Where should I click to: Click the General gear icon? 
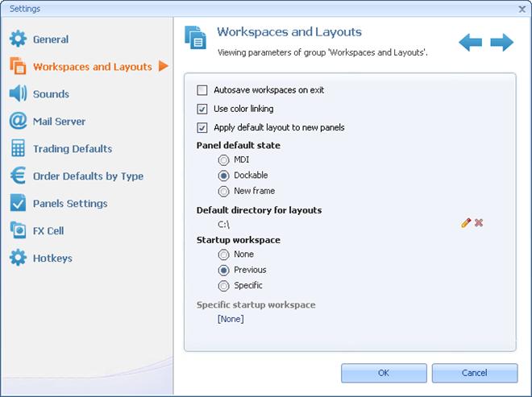click(18, 39)
